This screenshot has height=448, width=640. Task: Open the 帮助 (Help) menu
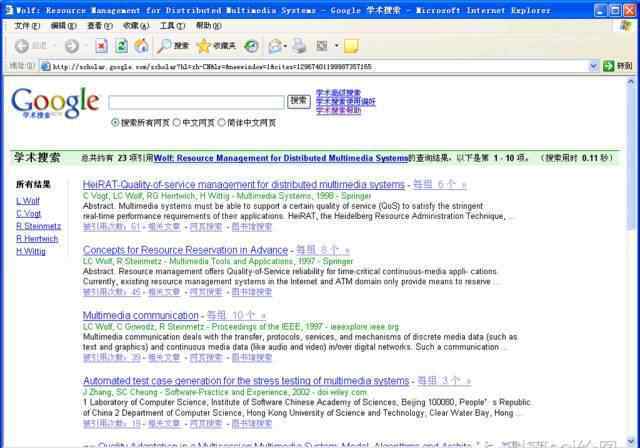209,26
